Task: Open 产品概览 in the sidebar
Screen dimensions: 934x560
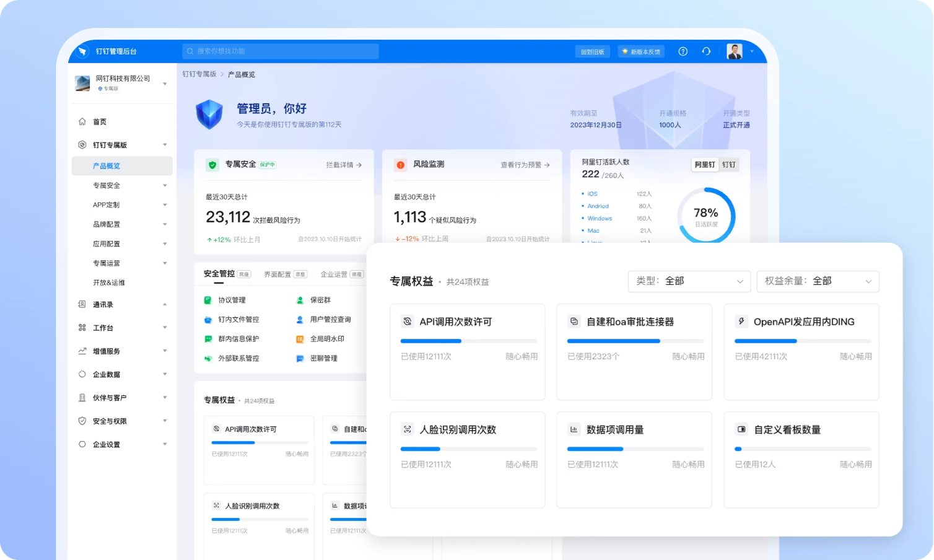Action: 122,166
